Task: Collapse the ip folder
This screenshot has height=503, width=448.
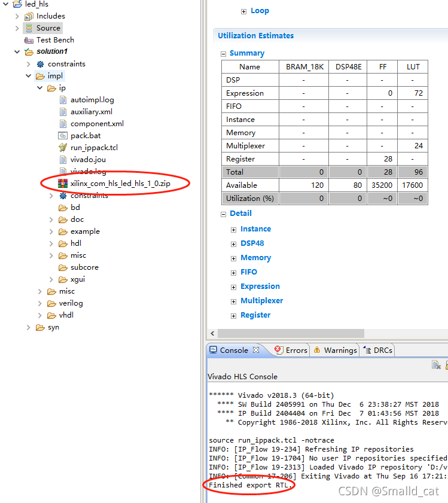Action: point(40,88)
